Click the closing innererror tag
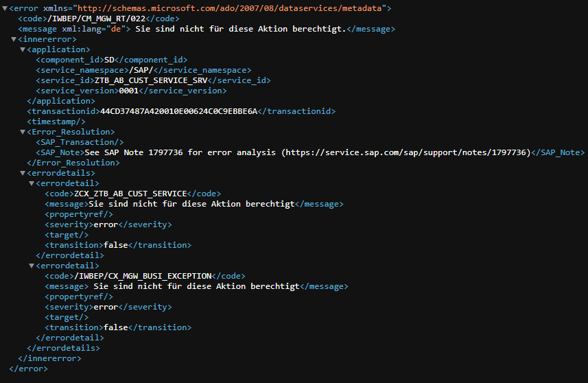This screenshot has width=588, height=383. [x=49, y=358]
